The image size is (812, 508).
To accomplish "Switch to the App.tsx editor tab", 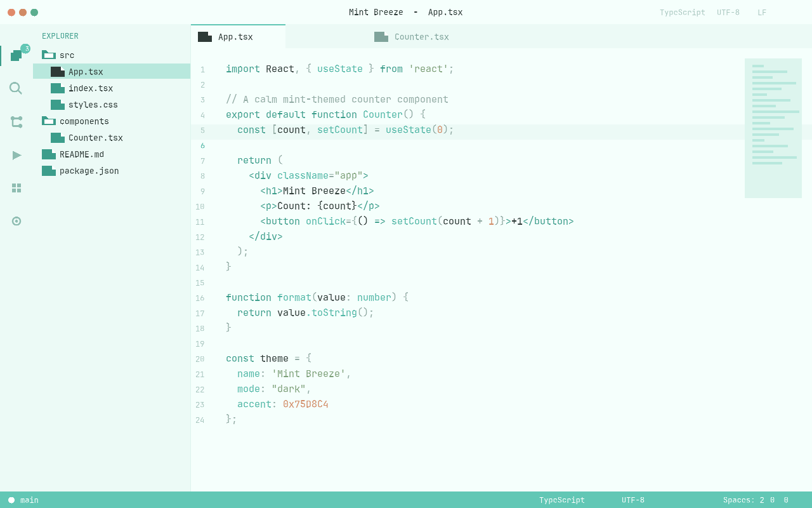I will click(x=238, y=37).
